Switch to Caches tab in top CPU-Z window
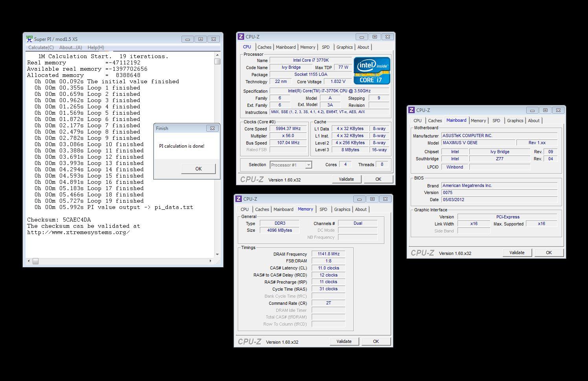588x381 pixels. [265, 47]
